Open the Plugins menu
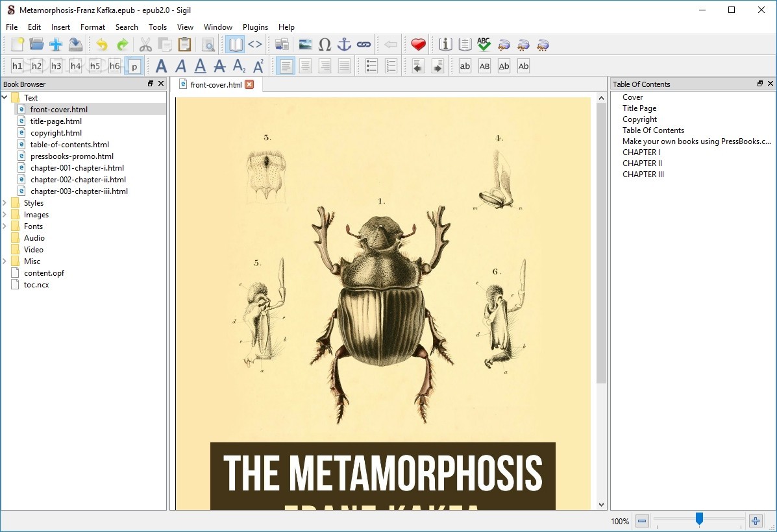Image resolution: width=777 pixels, height=532 pixels. pyautogui.click(x=255, y=27)
